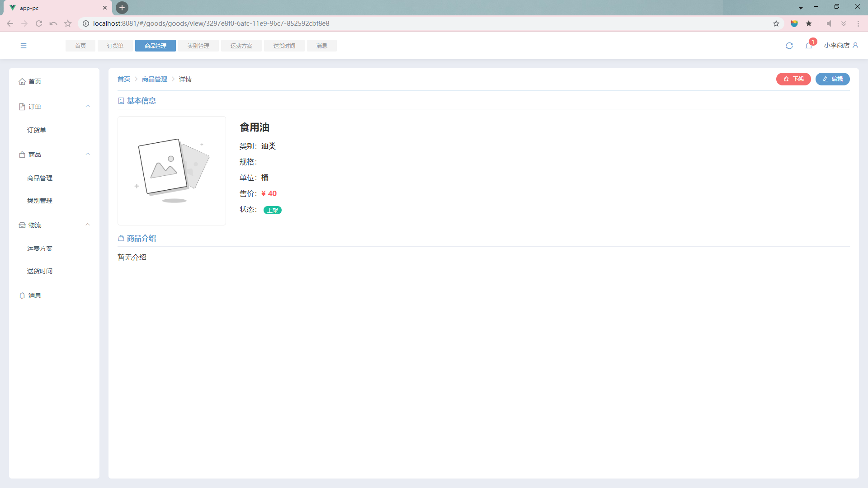Screen dimensions: 868x488
Task: Switch to the 订货单 top tab
Action: (115, 46)
